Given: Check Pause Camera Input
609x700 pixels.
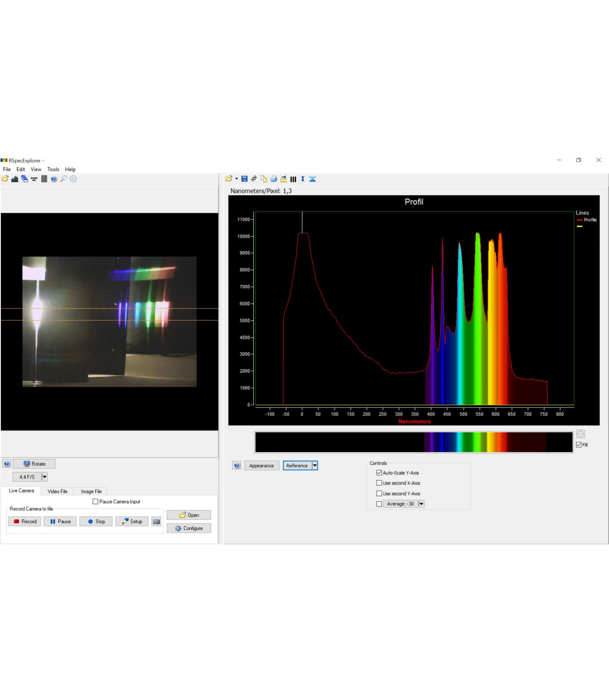Looking at the screenshot, I should pyautogui.click(x=95, y=502).
